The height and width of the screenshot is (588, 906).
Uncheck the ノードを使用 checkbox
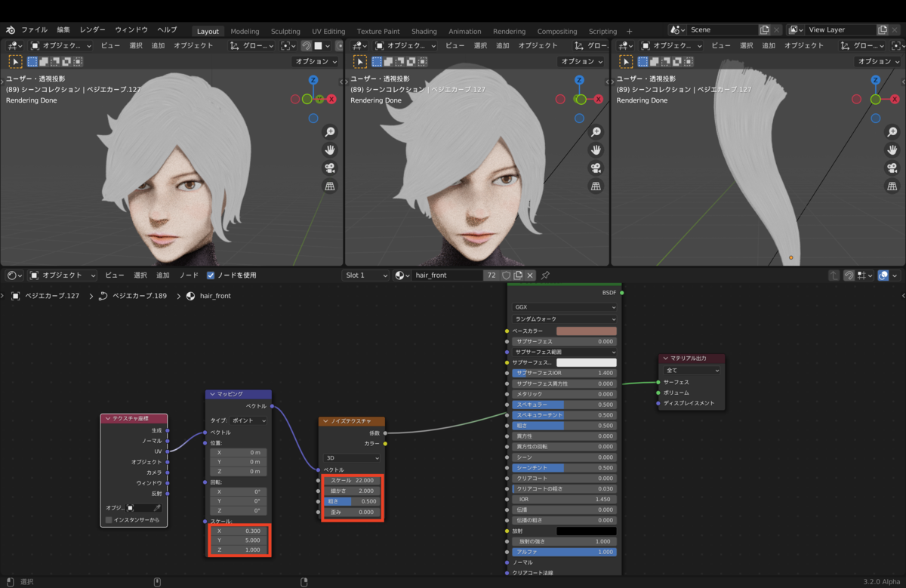pos(211,276)
